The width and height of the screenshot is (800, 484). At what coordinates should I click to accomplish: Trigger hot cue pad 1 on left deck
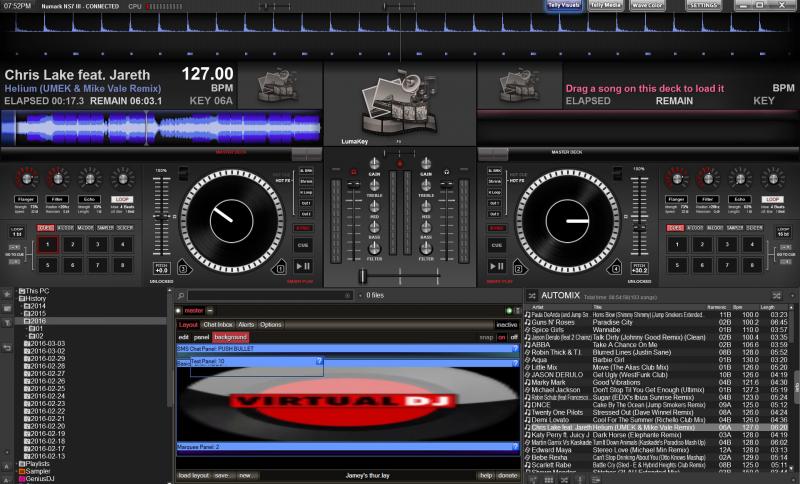tap(46, 244)
